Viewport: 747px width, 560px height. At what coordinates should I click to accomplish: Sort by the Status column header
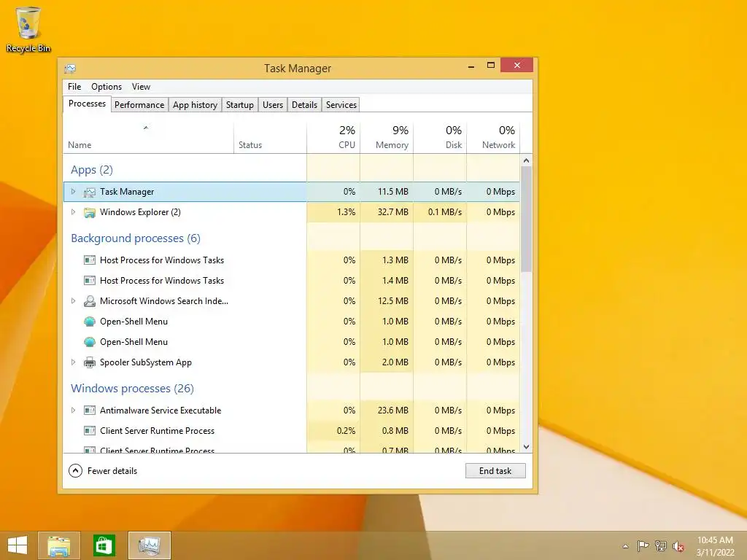click(270, 138)
